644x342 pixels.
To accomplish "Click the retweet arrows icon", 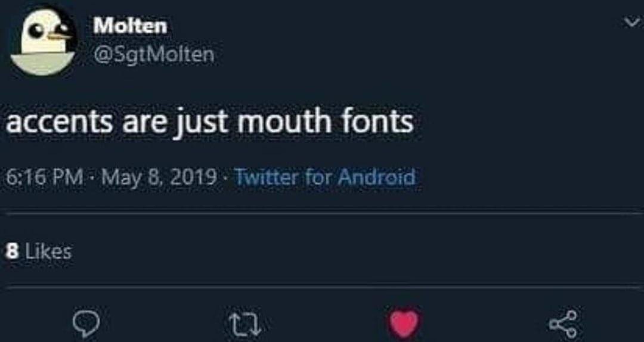I will coord(243,325).
